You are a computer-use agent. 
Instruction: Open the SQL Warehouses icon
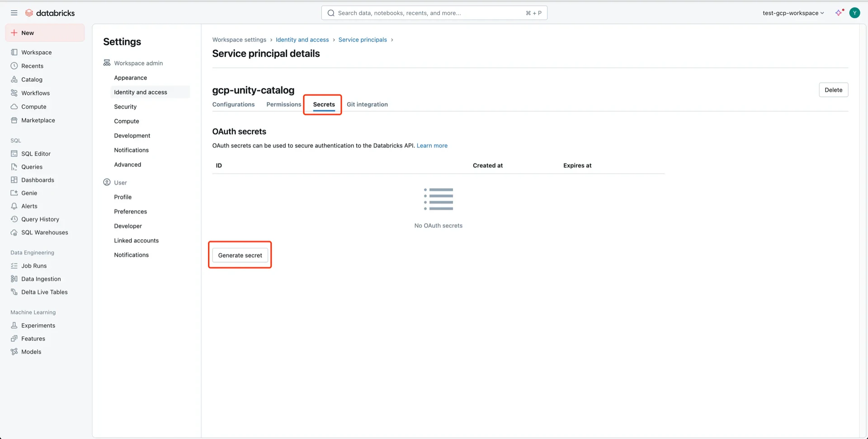click(x=14, y=232)
